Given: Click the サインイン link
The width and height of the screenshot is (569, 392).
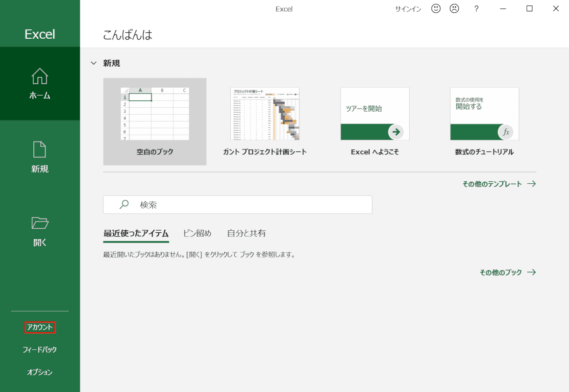Looking at the screenshot, I should click(408, 9).
